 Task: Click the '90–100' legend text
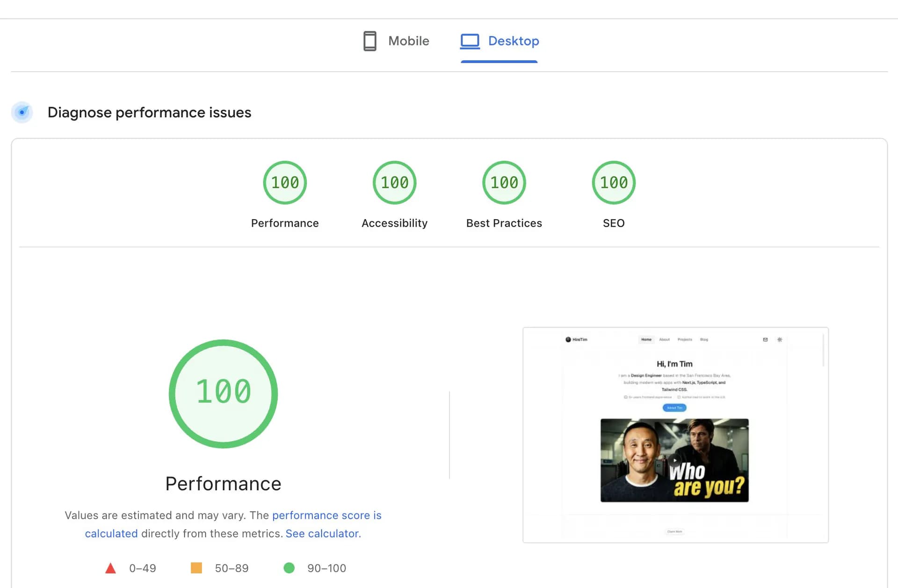pyautogui.click(x=326, y=568)
